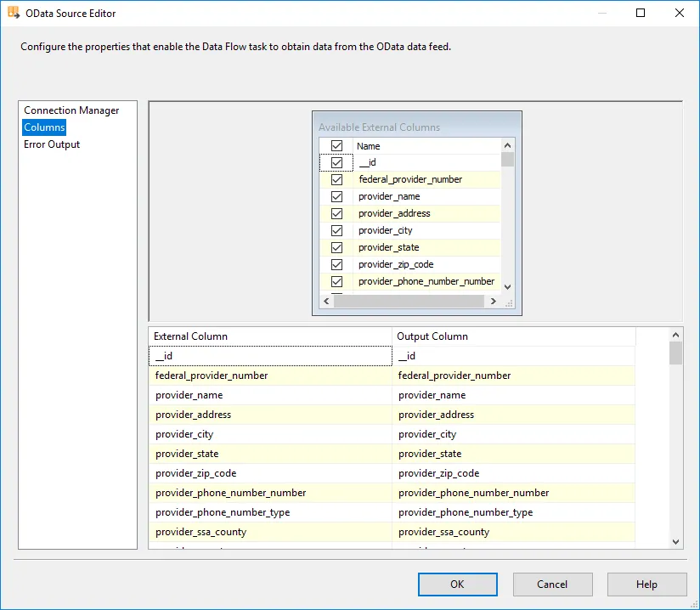The image size is (700, 610).
Task: Edit provider_phone_number_number Output Column cell
Action: click(513, 493)
